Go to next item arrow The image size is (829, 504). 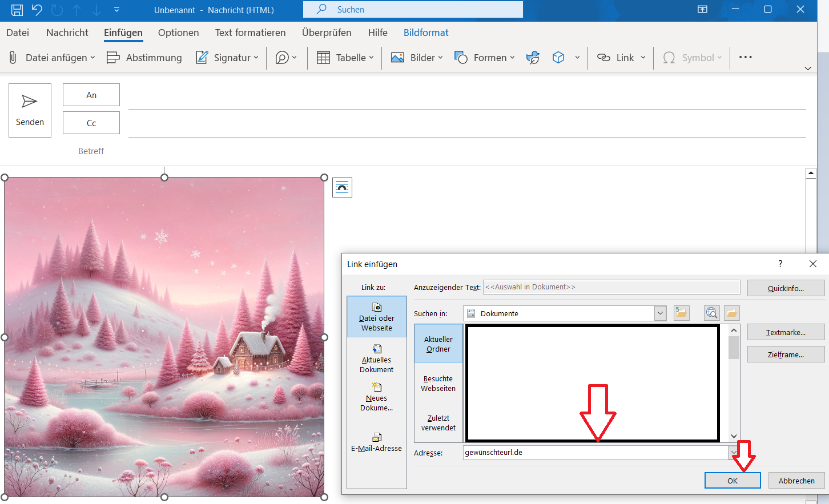click(96, 10)
